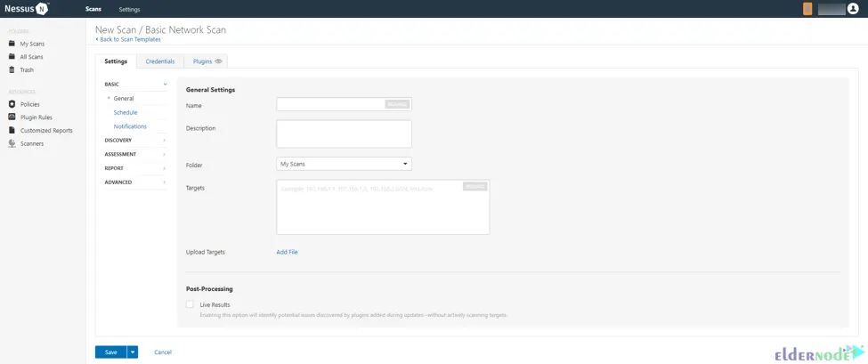Open Scanners in the sidebar
This screenshot has height=364, width=868.
[x=32, y=144]
